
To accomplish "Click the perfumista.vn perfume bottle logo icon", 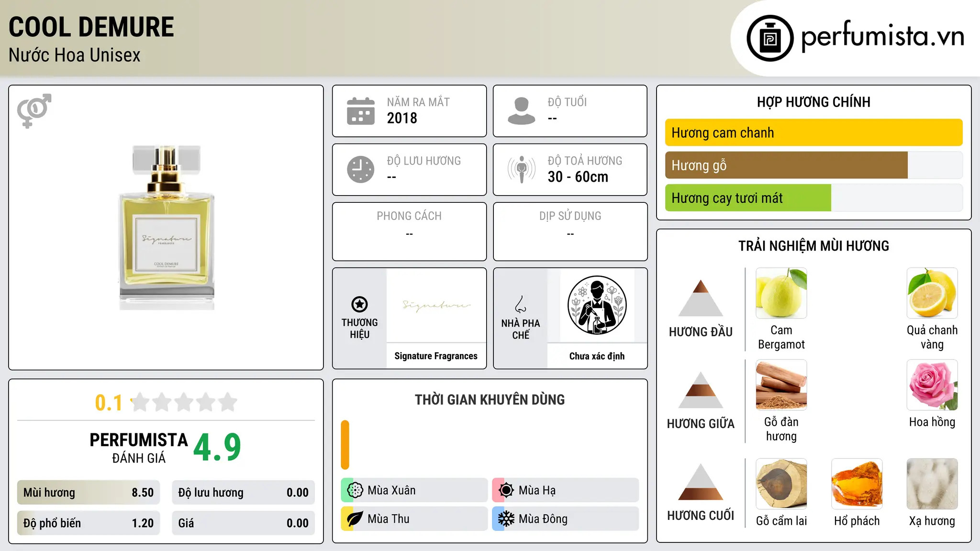I will coord(770,38).
